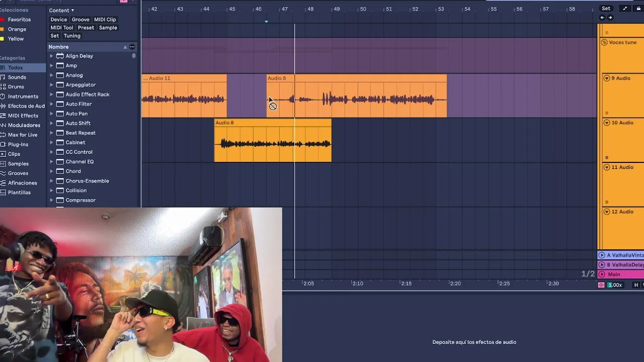Toggle the Preset content filter
The height and width of the screenshot is (362, 644).
[86, 28]
